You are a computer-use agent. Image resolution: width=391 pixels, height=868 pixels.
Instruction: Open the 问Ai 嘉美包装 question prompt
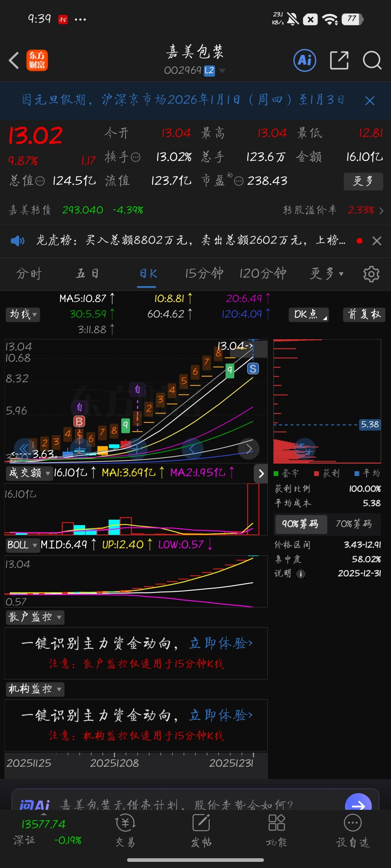click(x=177, y=805)
